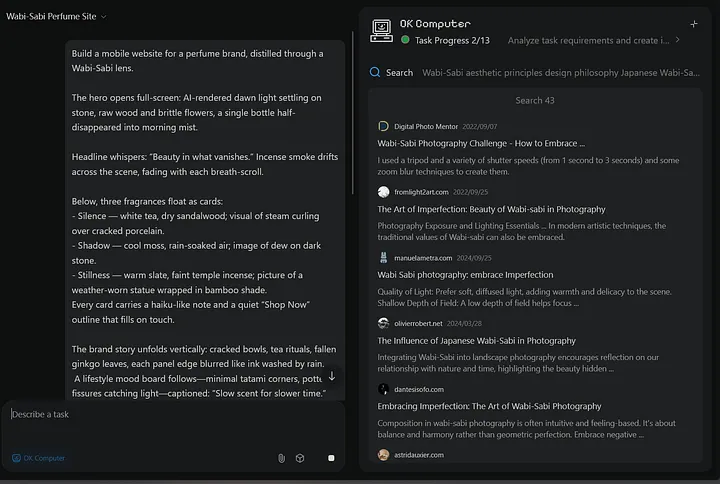Open the Search 43 results header
This screenshot has width=720, height=484.
[535, 100]
